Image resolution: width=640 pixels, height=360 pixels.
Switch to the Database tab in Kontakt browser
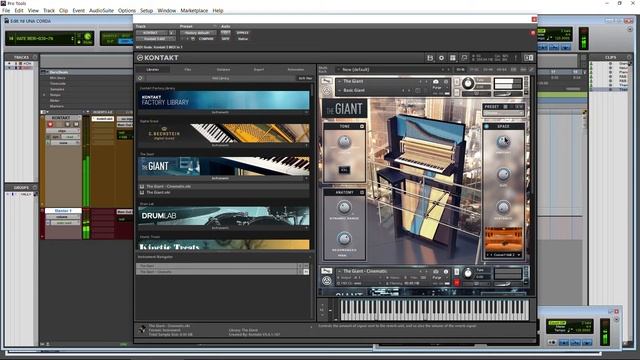click(x=223, y=70)
